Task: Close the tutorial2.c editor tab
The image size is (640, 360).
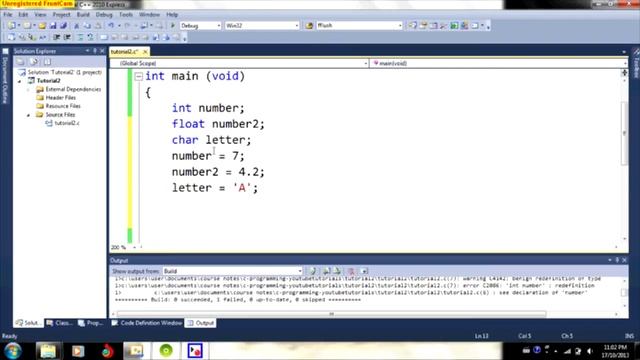Action: (x=145, y=52)
